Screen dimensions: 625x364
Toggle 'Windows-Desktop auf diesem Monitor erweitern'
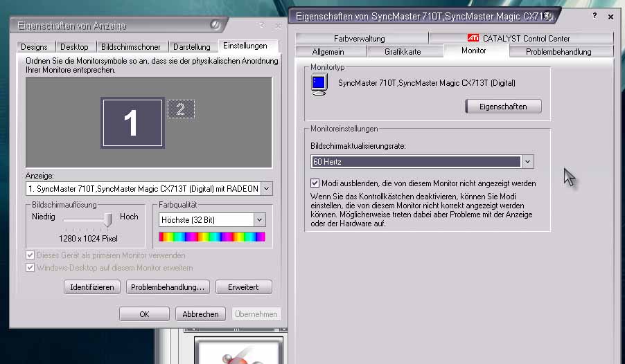click(x=30, y=267)
